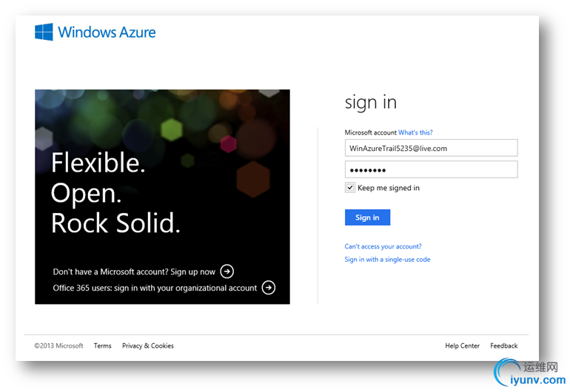The width and height of the screenshot is (570, 392).
Task: Open the Terms footer link
Action: click(x=102, y=346)
